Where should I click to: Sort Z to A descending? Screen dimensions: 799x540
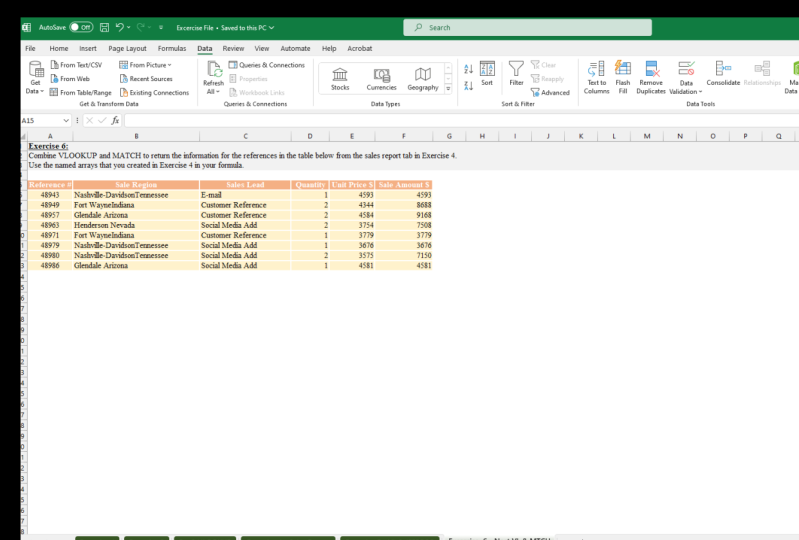point(468,86)
